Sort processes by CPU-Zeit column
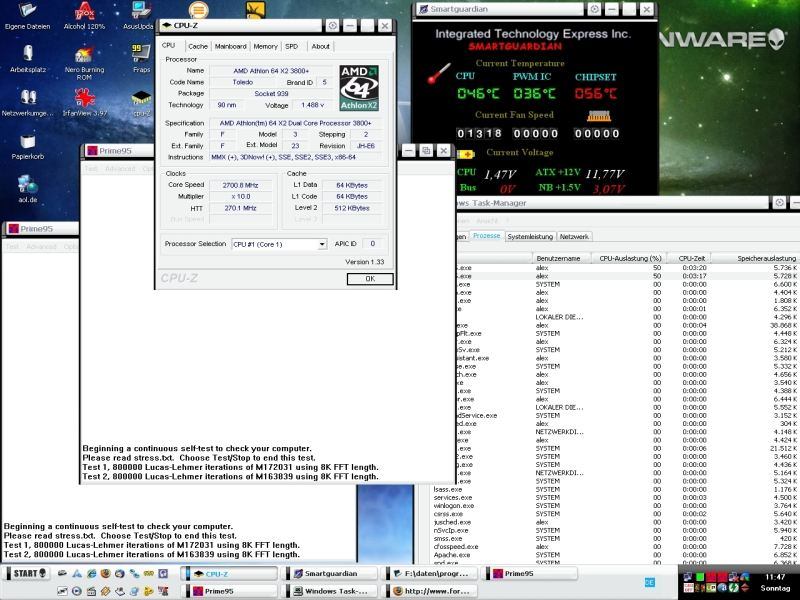The height and width of the screenshot is (600, 800). 690,258
